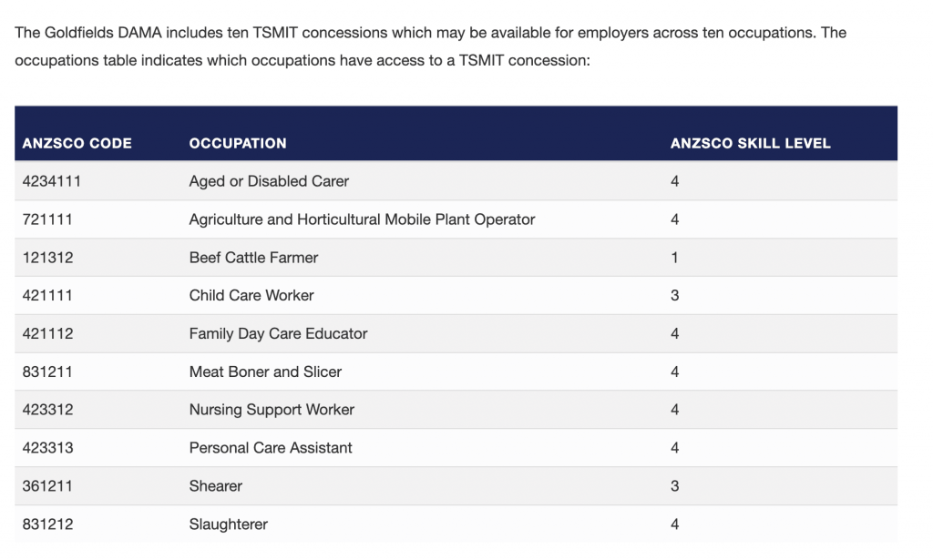Click the Personal Care Assistant occupation
Viewport: 933px width, 560px height.
point(271,448)
